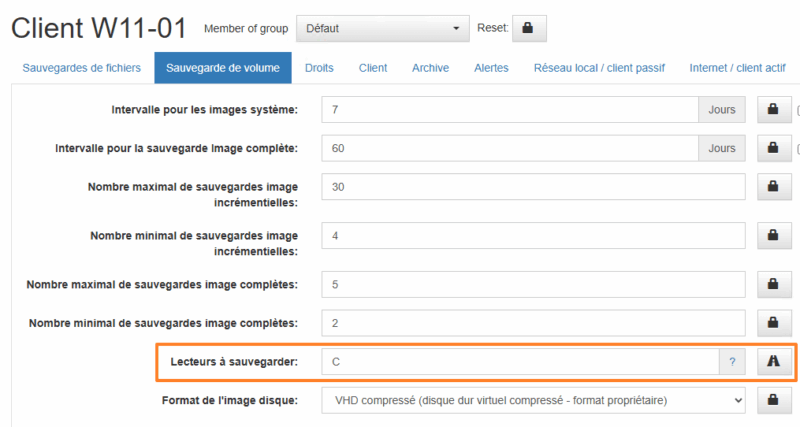This screenshot has height=427, width=800.
Task: Toggle lock for full image backup interval
Action: (x=772, y=148)
